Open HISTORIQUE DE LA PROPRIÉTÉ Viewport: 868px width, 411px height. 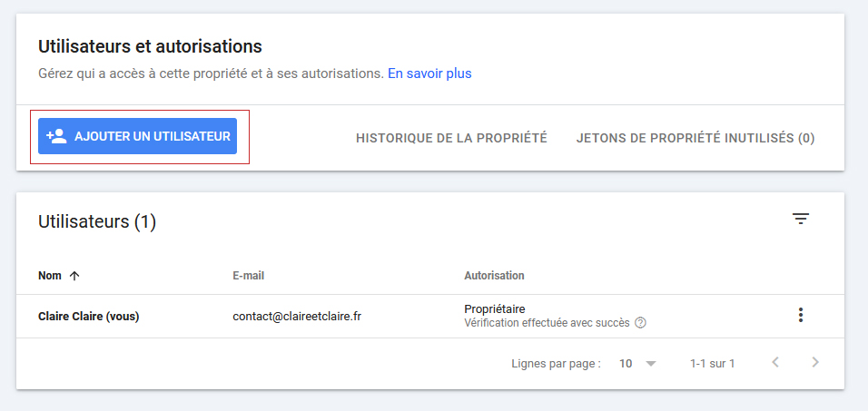click(x=451, y=138)
